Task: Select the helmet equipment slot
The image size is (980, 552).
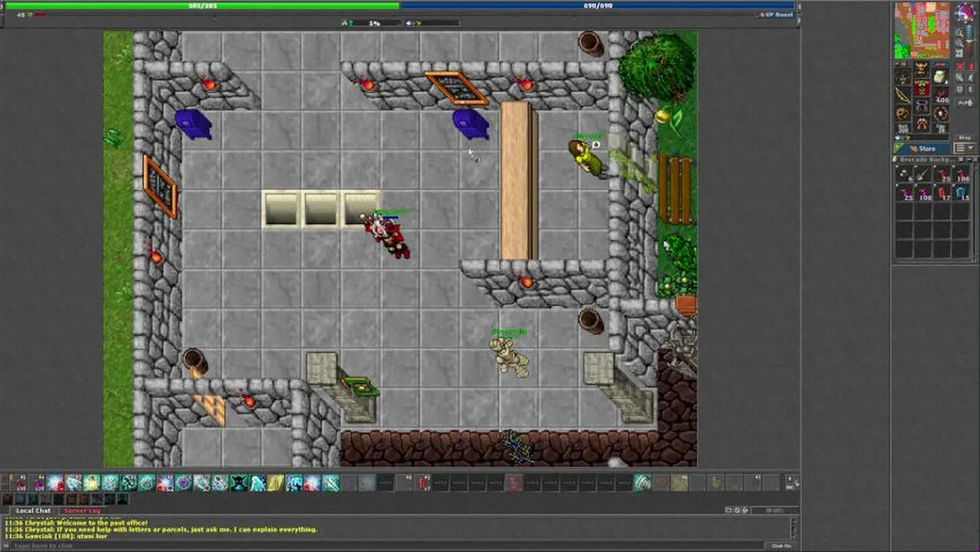Action: (x=922, y=70)
